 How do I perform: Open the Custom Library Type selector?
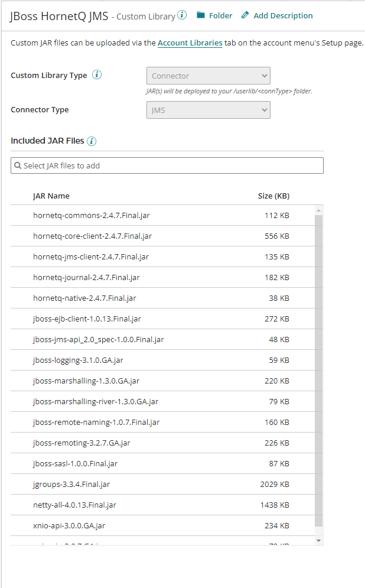click(208, 76)
